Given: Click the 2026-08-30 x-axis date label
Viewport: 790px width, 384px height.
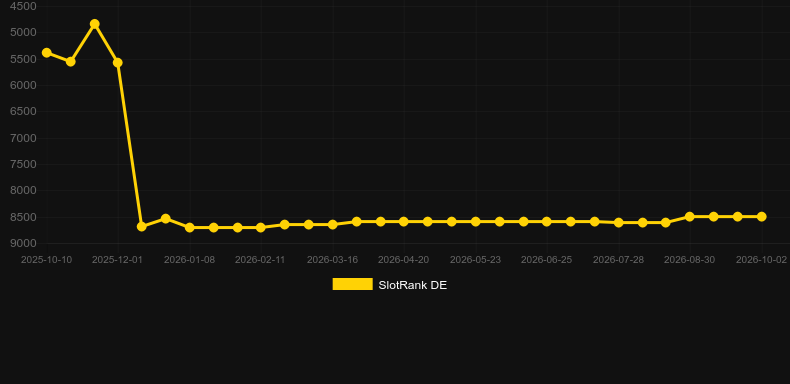Looking at the screenshot, I should click(690, 260).
